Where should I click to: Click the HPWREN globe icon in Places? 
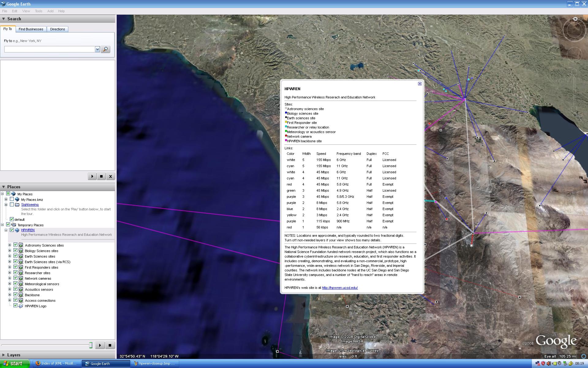[17, 230]
